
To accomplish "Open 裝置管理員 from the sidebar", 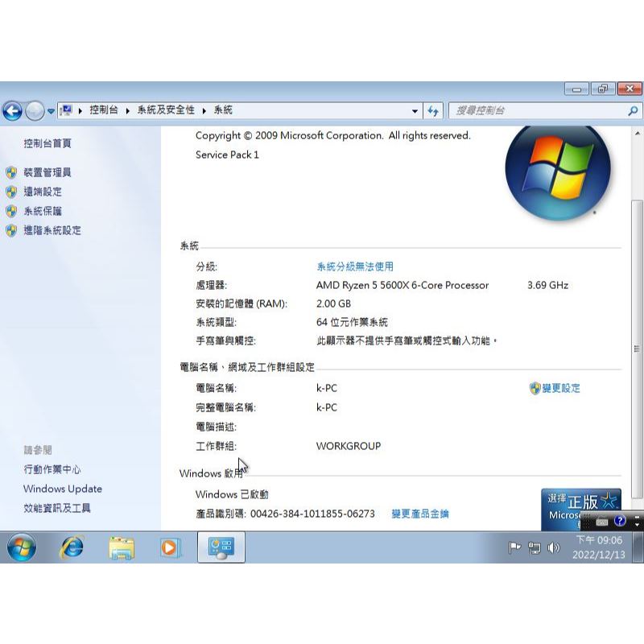I will (x=47, y=172).
